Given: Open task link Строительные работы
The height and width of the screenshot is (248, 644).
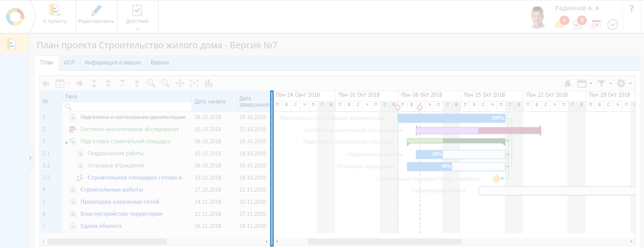Looking at the screenshot, I should coord(112,190).
